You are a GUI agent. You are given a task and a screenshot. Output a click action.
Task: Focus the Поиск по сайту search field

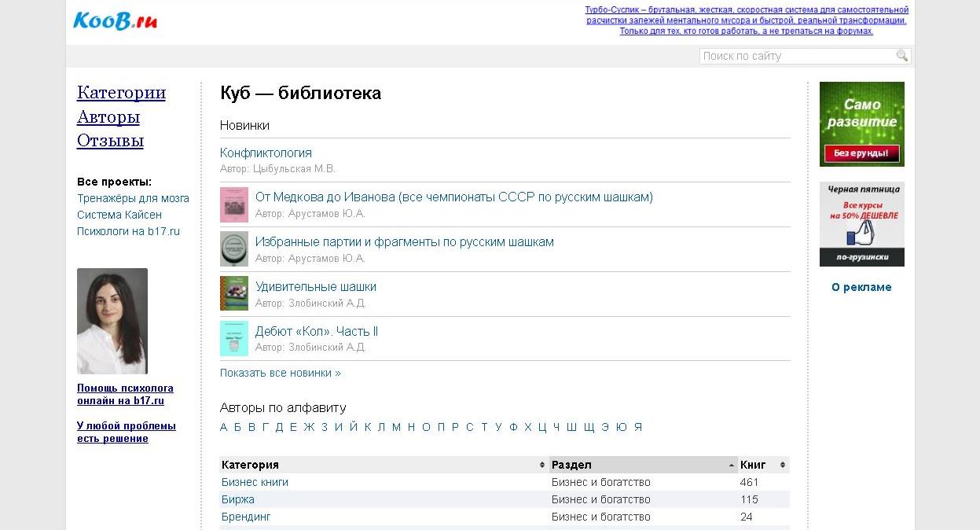point(796,56)
